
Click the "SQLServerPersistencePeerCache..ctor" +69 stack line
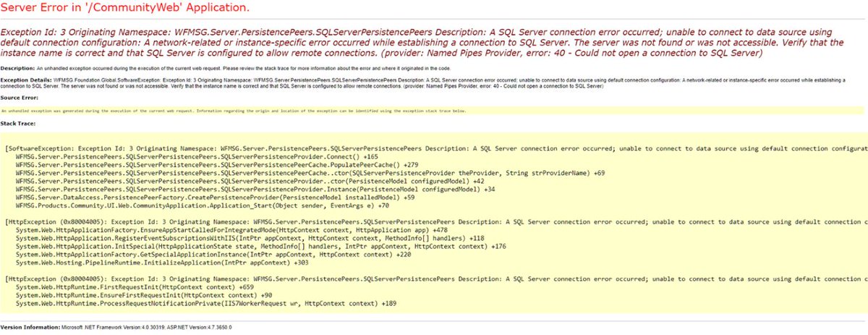310,172
